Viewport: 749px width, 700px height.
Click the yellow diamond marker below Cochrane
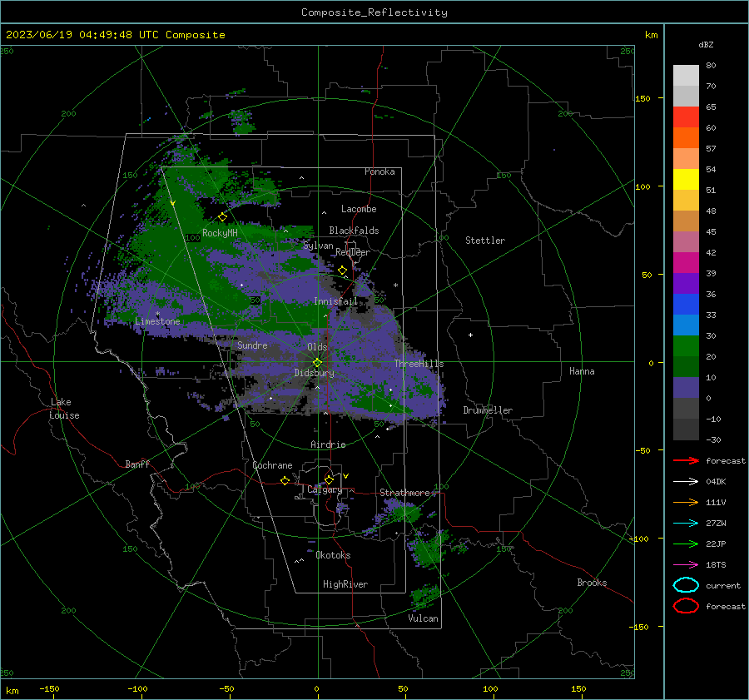coord(285,480)
